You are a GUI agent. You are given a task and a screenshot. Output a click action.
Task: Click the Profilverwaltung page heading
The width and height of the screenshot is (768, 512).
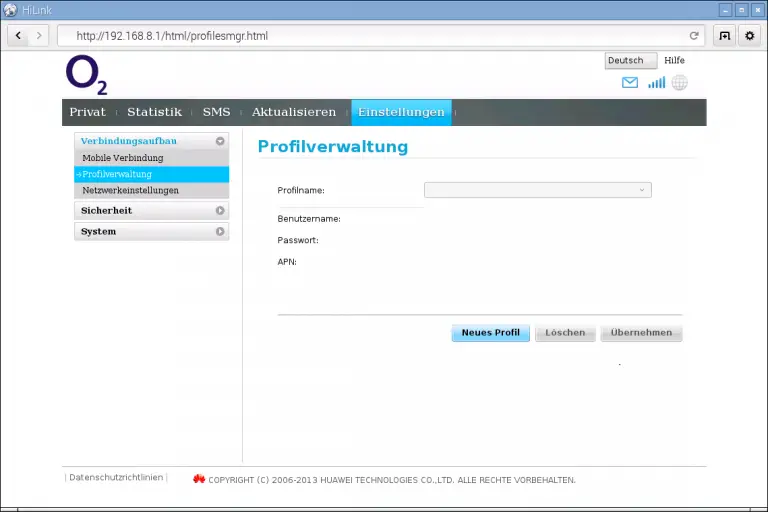pos(333,146)
